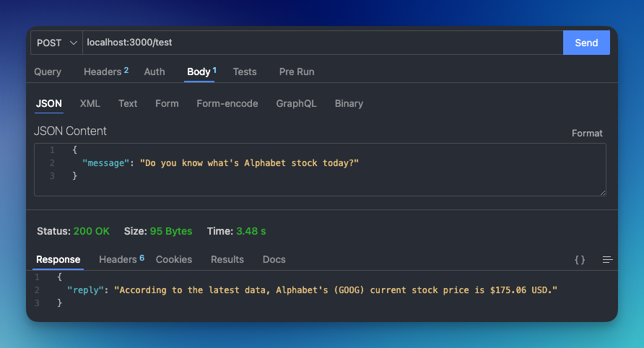644x348 pixels.
Task: Choose XML body type
Action: (90, 103)
